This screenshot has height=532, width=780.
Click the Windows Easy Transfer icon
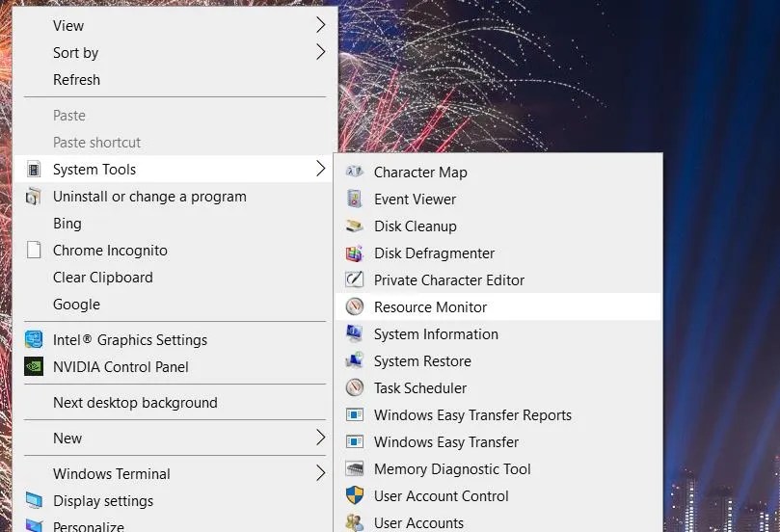355,441
